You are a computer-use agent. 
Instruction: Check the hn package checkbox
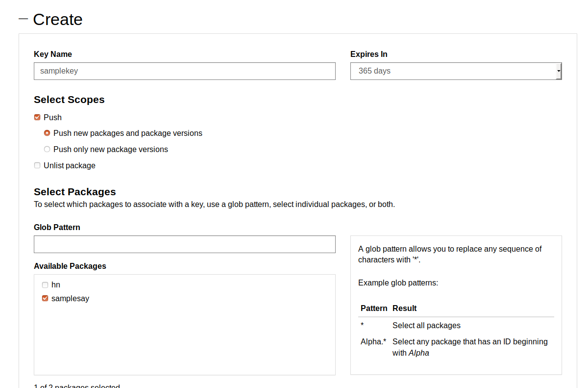[45, 285]
